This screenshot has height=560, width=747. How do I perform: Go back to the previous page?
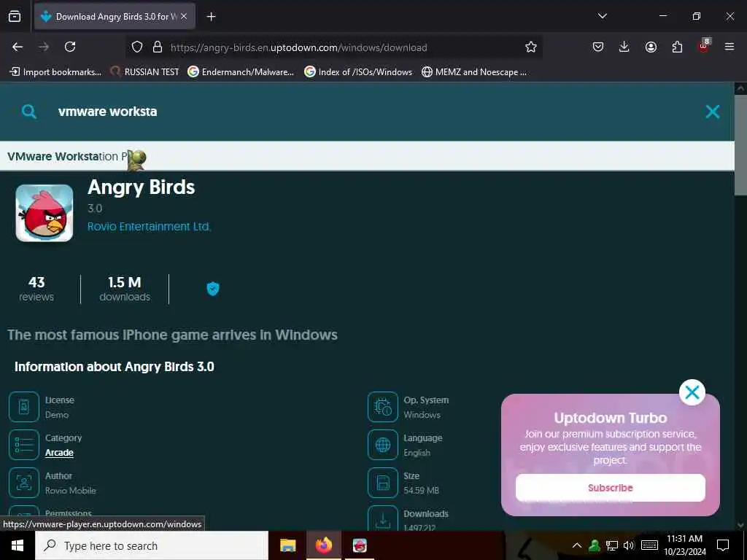(18, 47)
